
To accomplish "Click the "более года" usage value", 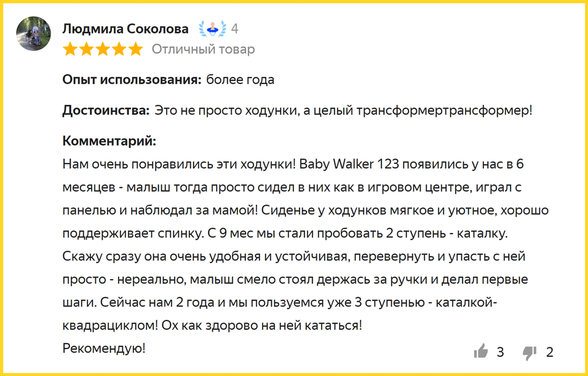I will (240, 80).
